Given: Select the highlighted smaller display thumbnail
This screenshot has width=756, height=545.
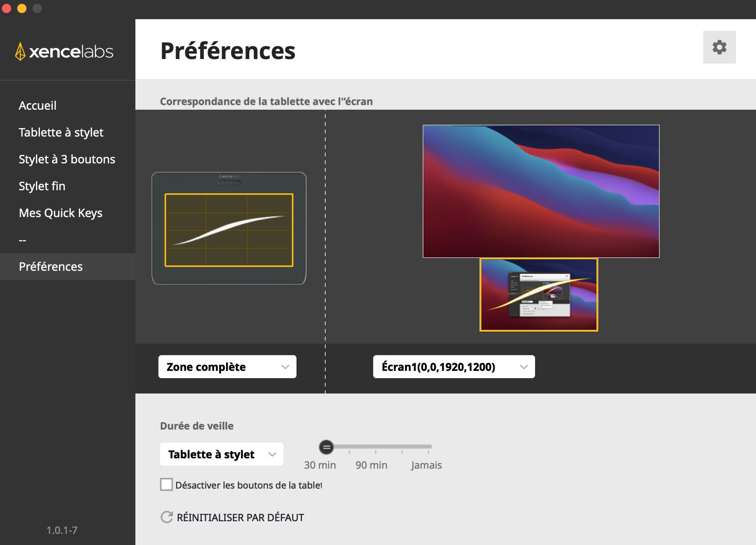Looking at the screenshot, I should point(539,295).
